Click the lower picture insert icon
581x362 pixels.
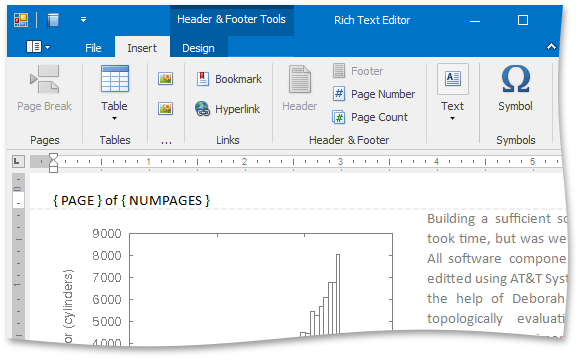click(x=165, y=109)
